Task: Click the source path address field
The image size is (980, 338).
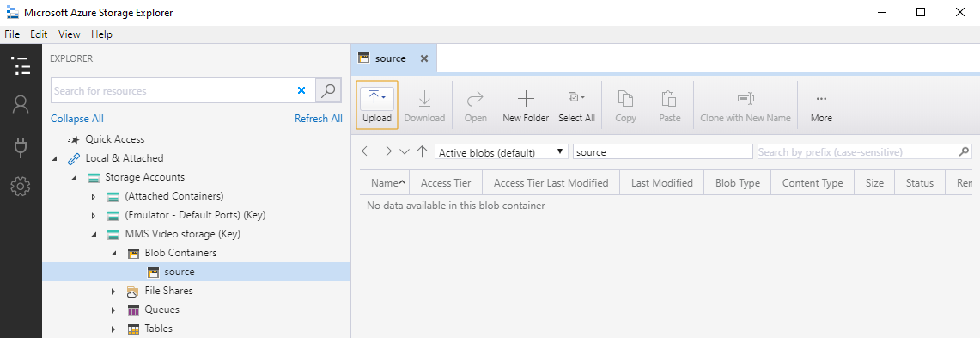Action: (x=662, y=152)
